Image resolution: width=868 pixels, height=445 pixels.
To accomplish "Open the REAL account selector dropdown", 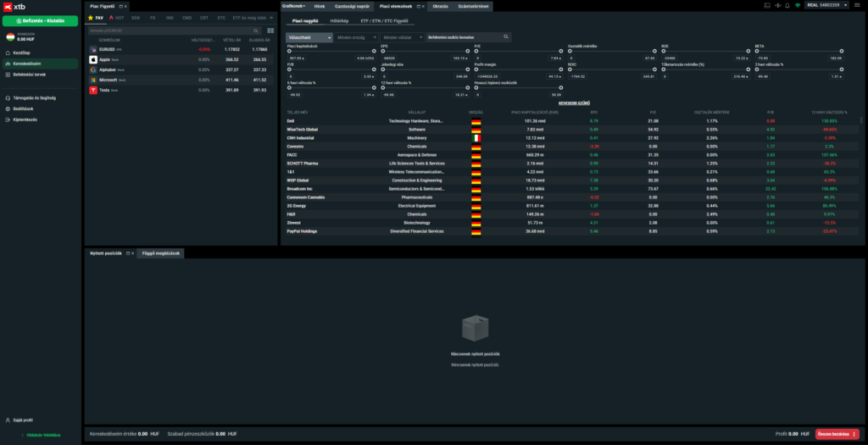I will coord(826,5).
